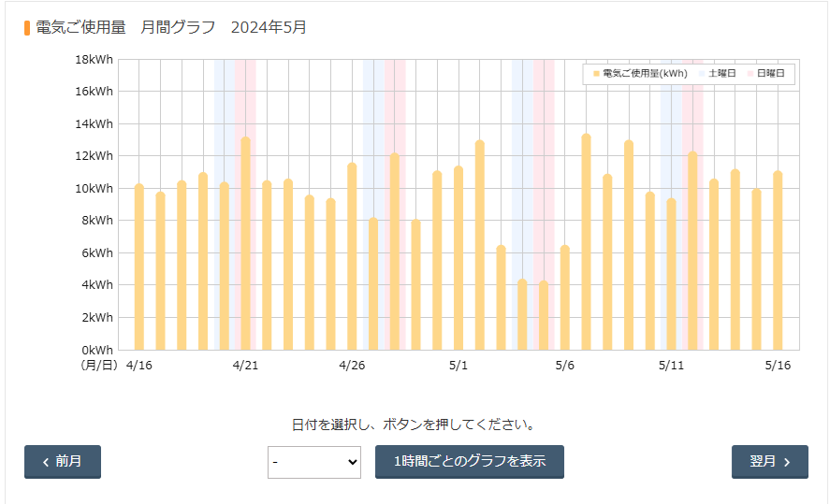Open the date selection dropdown
This screenshot has width=829, height=504.
pos(314,462)
